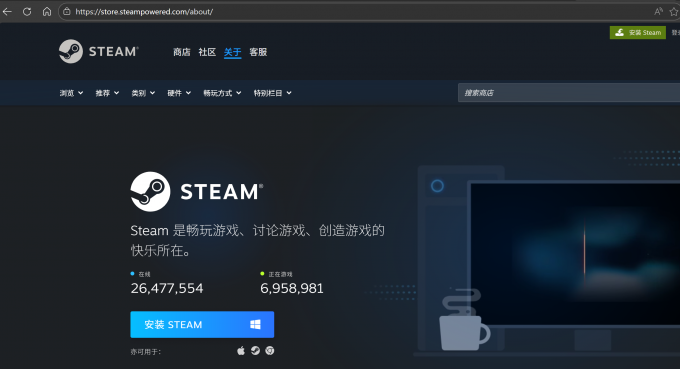The height and width of the screenshot is (369, 680).
Task: Reload the page with the refresh icon
Action: pos(27,12)
